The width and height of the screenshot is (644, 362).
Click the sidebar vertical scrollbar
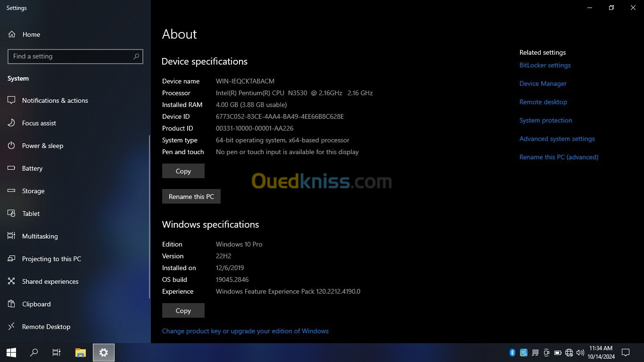[x=149, y=217]
